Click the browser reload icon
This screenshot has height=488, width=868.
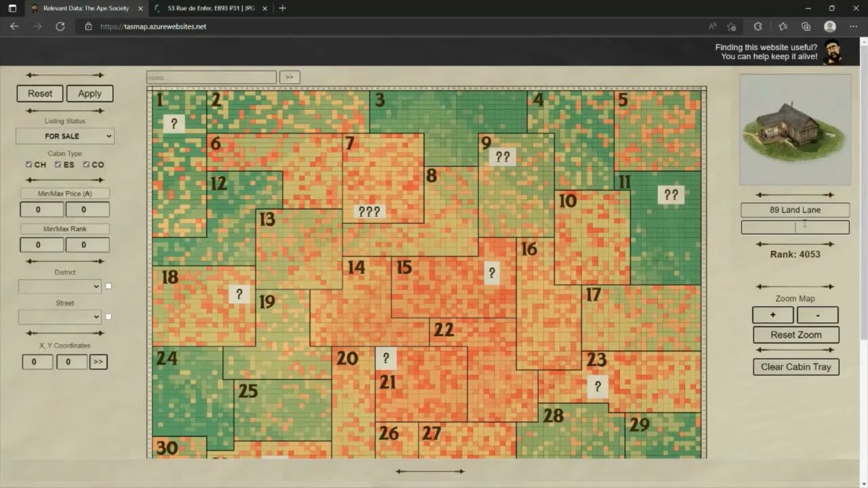pos(60,26)
